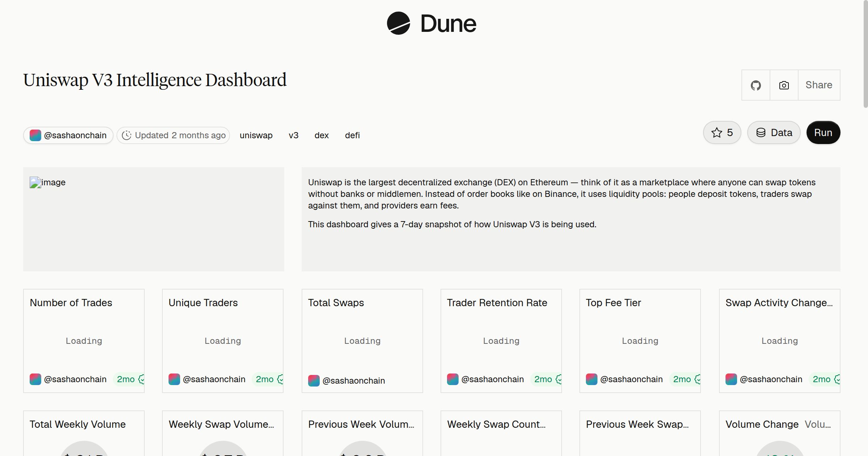Open the Data button
The width and height of the screenshot is (868, 456).
[774, 132]
